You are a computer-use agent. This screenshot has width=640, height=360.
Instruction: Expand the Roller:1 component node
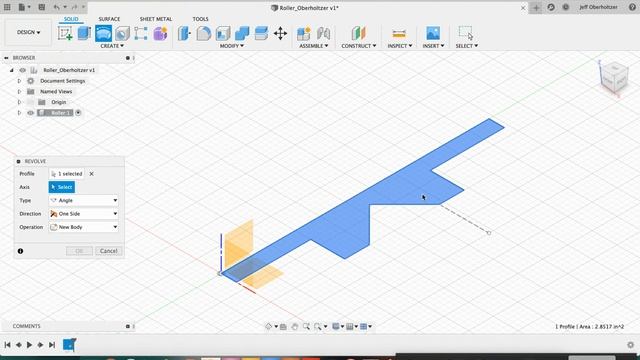[19, 113]
